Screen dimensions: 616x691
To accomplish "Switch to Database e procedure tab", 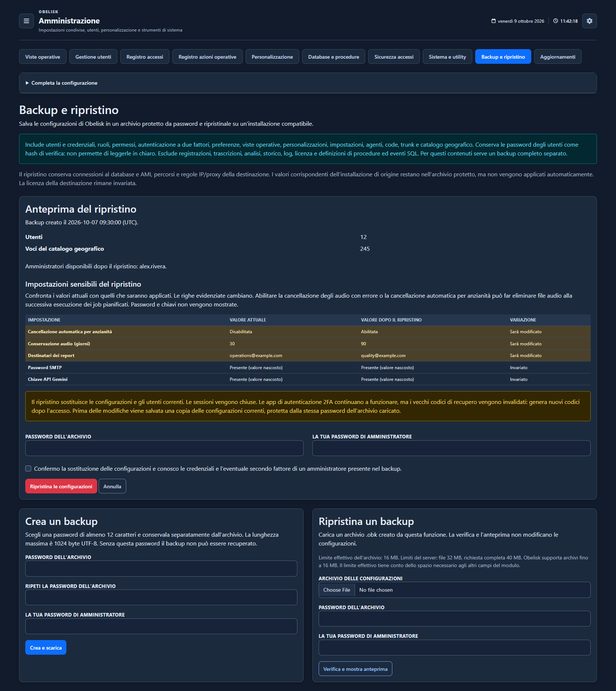I will click(334, 56).
